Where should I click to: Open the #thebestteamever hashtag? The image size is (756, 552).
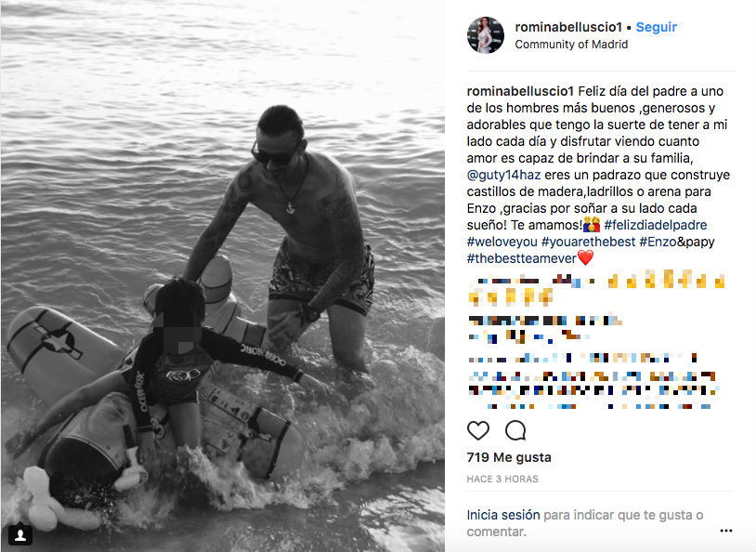[x=522, y=258]
